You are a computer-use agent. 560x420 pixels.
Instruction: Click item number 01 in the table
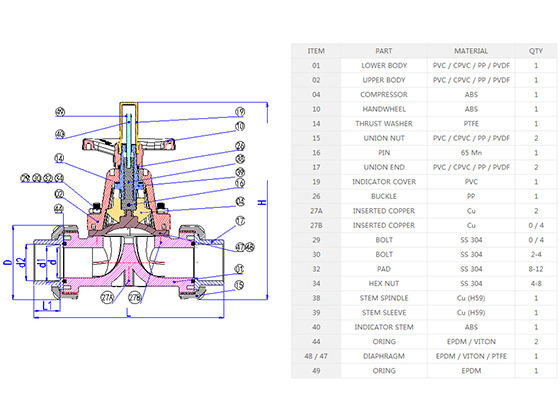click(x=316, y=66)
